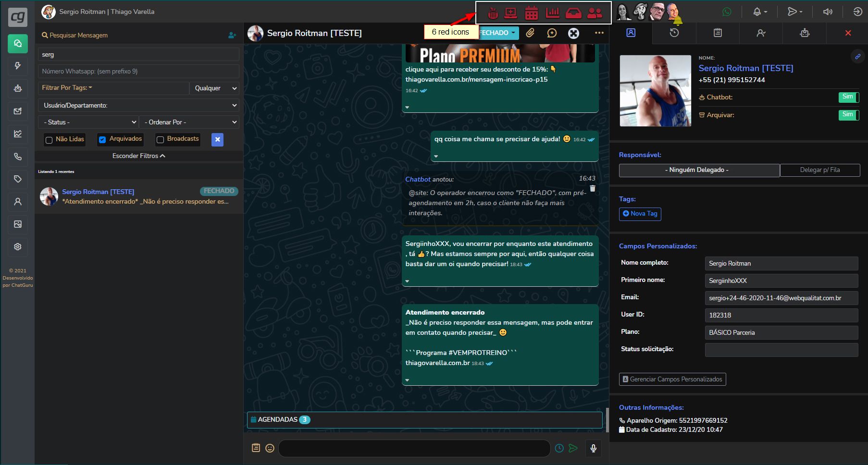
Task: Click the red apple icon in top bar
Action: (493, 13)
